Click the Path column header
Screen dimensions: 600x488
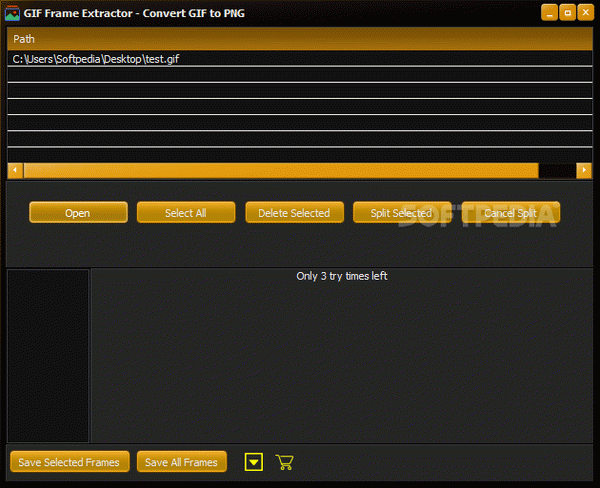coord(300,39)
